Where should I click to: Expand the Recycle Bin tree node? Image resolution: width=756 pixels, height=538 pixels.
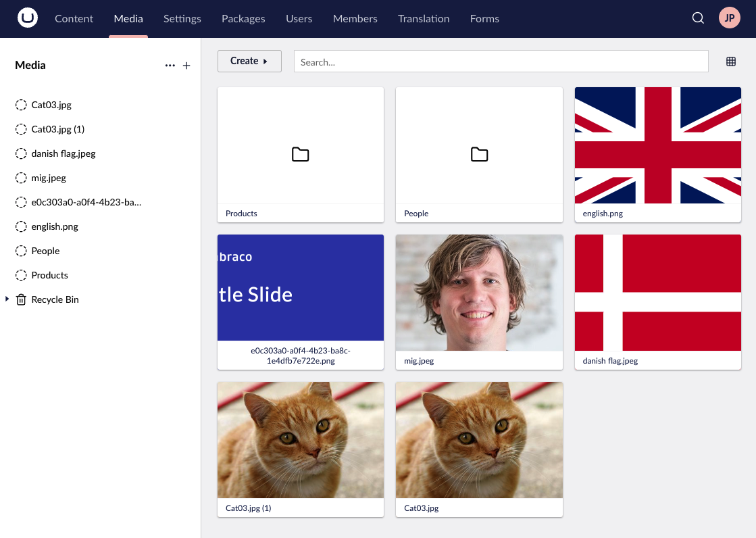7,299
